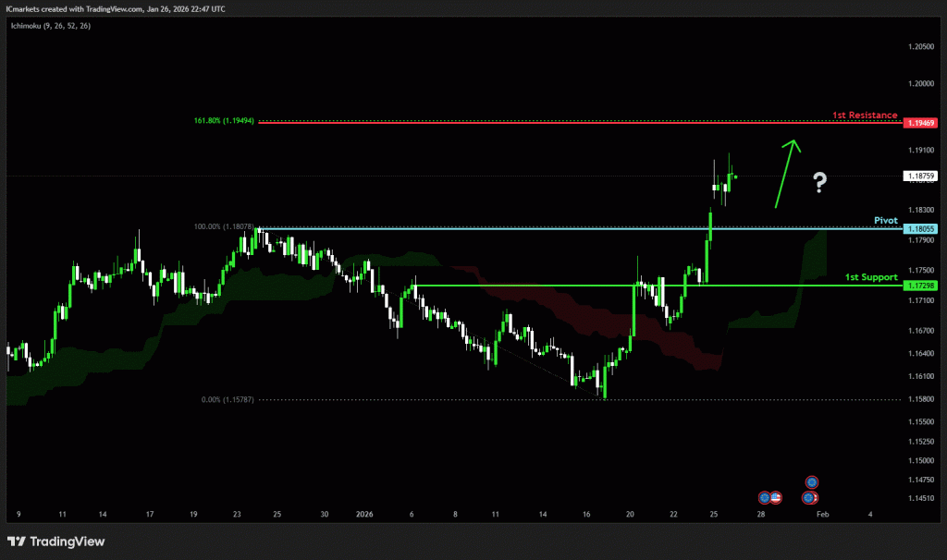The width and height of the screenshot is (947, 560).
Task: Open the US flag economic event marker
Action: (x=776, y=497)
